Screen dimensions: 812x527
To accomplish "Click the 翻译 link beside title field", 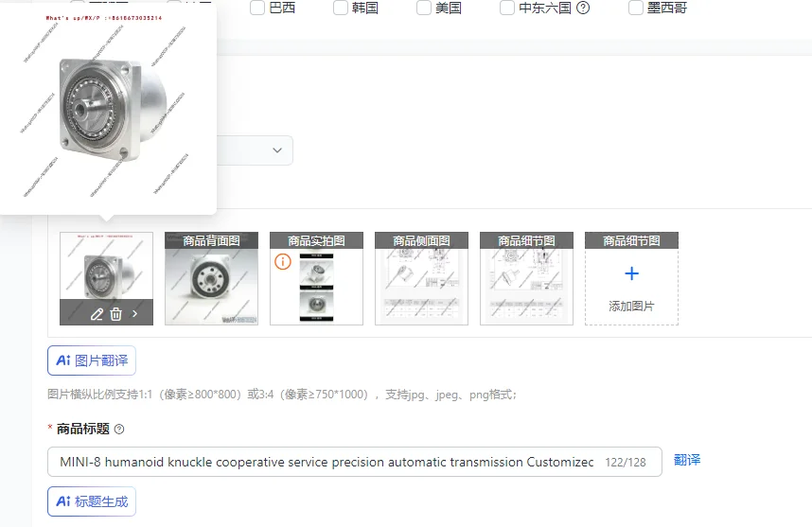I will pos(687,460).
